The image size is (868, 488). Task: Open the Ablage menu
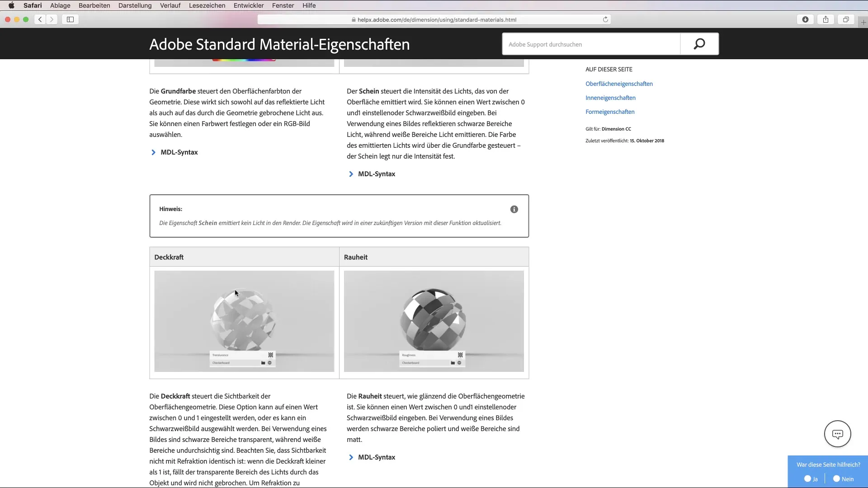coord(60,5)
